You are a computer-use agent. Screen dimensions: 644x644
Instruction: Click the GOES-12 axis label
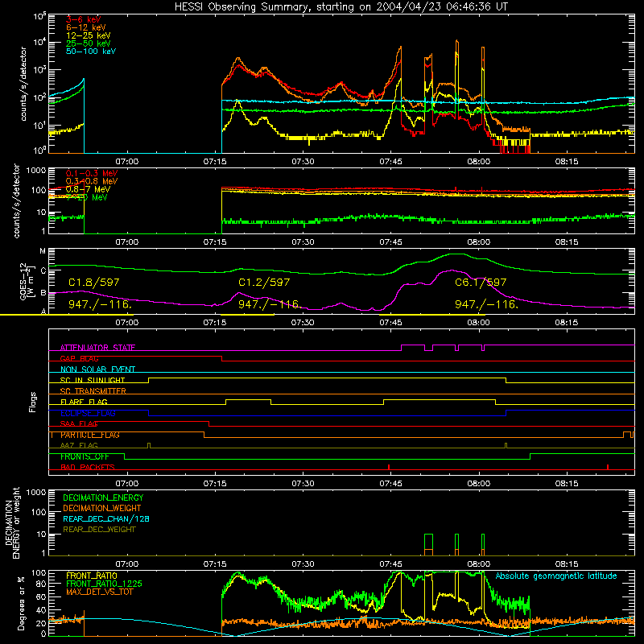pyautogui.click(x=27, y=281)
